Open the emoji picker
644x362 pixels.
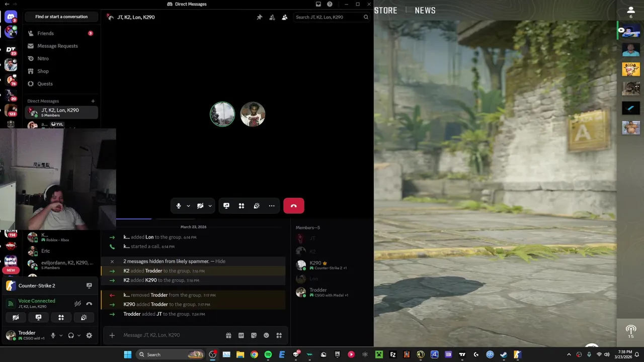tap(266, 335)
